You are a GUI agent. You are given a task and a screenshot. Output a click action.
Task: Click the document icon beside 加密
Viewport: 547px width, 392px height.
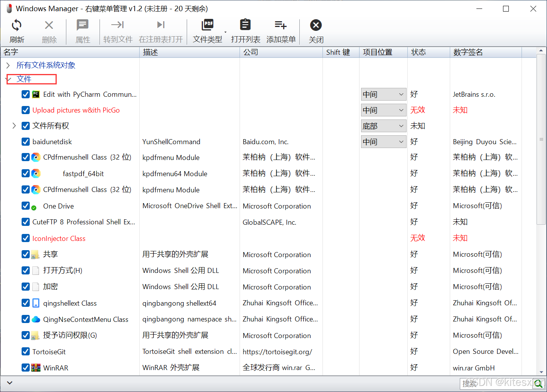[36, 287]
